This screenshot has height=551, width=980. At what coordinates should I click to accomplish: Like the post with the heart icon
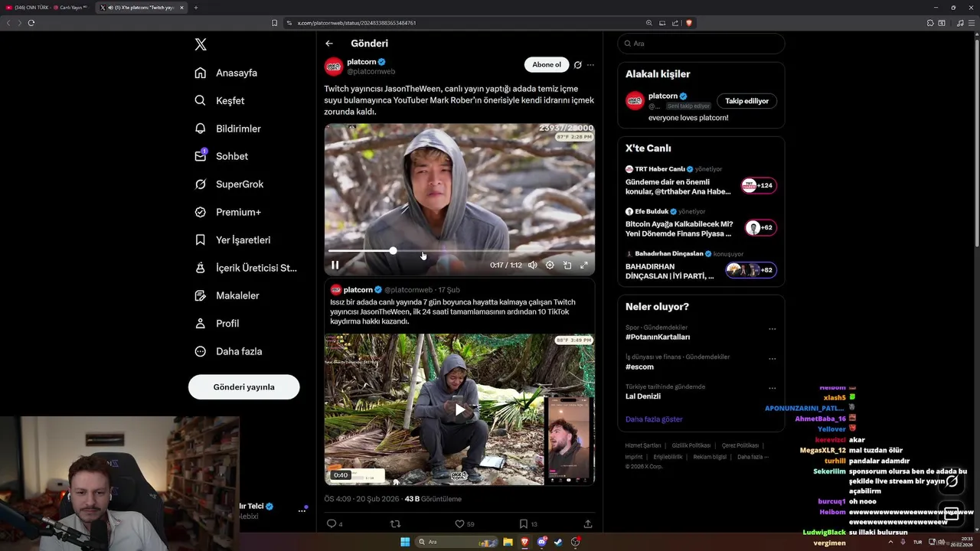[x=460, y=524]
